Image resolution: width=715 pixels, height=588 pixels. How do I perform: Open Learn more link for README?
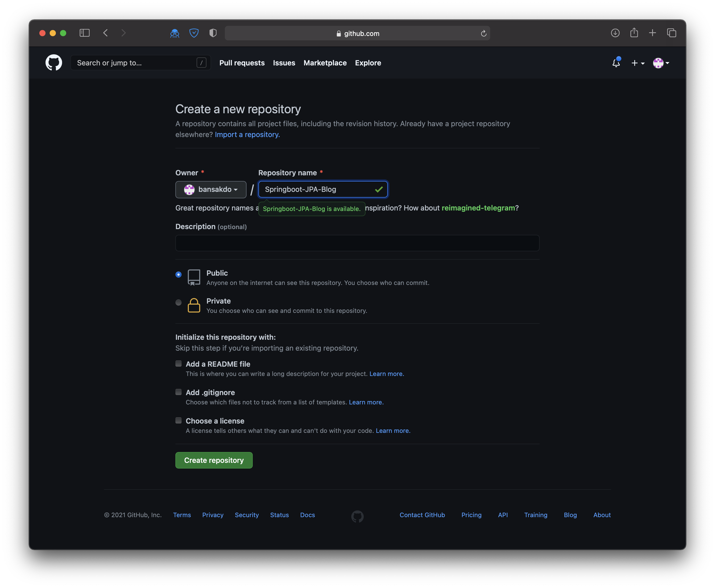(x=387, y=374)
